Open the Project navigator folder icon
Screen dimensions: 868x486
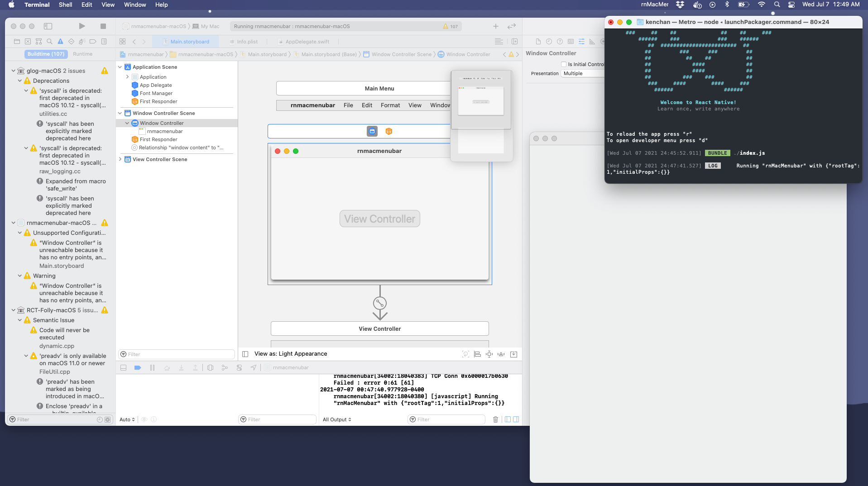point(17,41)
